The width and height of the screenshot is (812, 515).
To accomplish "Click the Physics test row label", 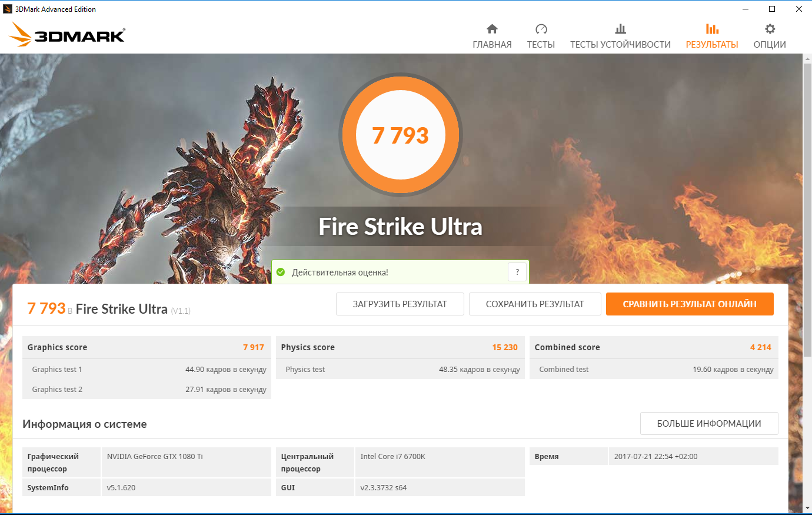I will click(305, 370).
